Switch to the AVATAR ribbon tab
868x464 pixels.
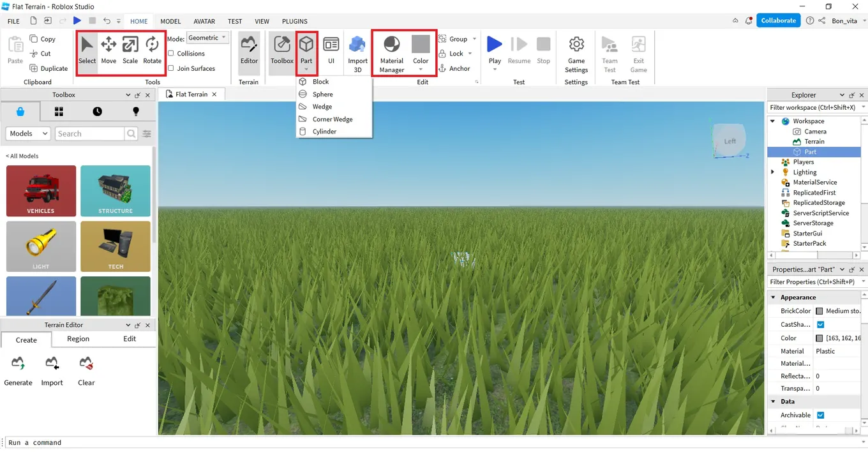pos(204,21)
